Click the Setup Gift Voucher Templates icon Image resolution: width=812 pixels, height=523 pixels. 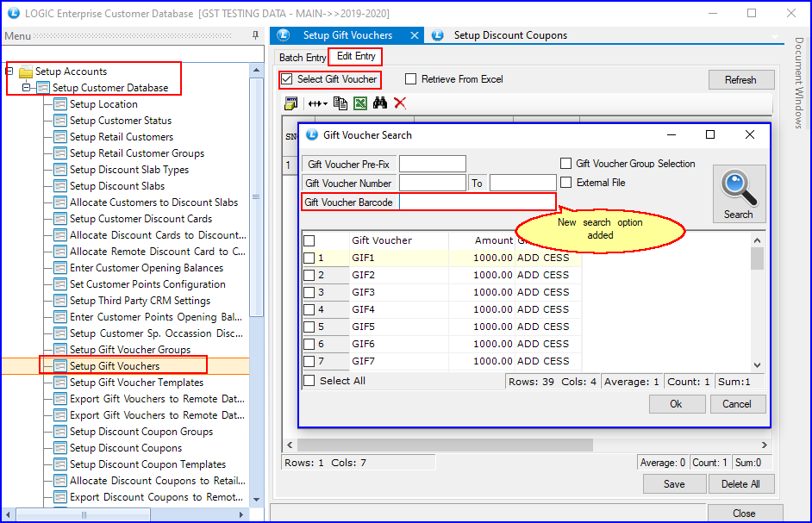(60, 383)
